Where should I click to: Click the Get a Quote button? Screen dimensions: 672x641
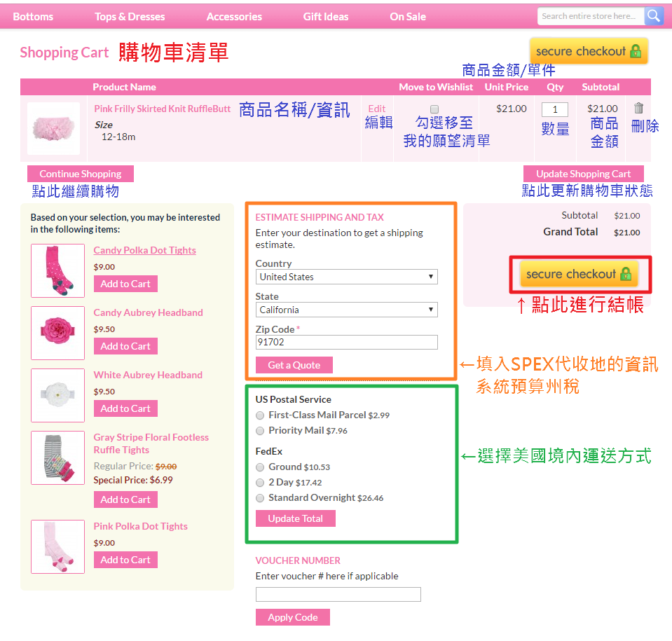tap(294, 365)
